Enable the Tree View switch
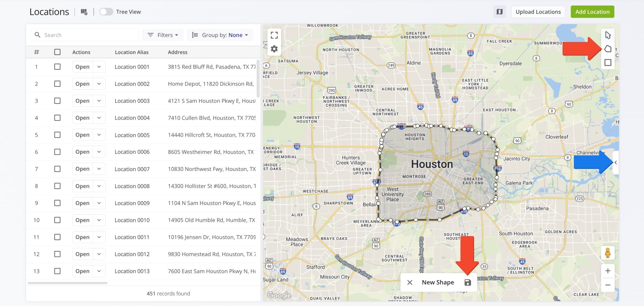 click(106, 12)
